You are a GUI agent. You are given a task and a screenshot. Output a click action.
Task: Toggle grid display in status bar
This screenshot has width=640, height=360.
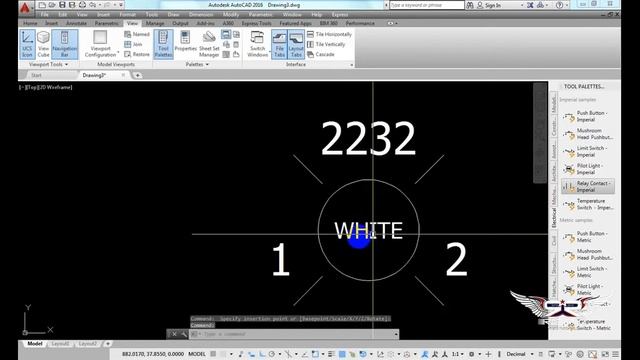point(213,354)
